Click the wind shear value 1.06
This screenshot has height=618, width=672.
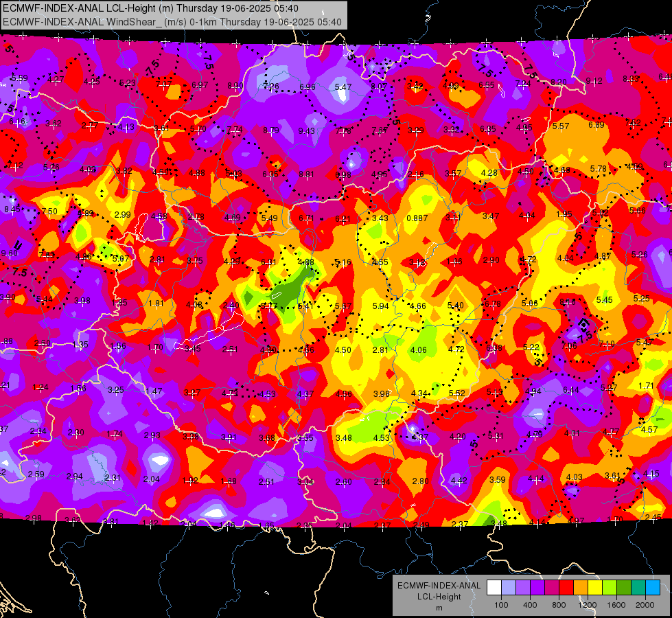pos(454,261)
